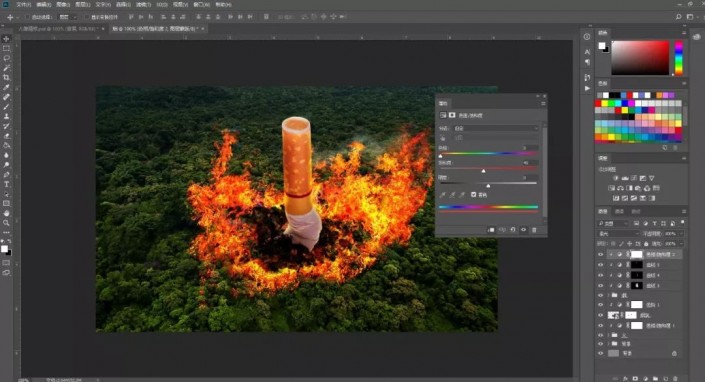The image size is (705, 382).
Task: Click the text layer filter icon
Action: pyautogui.click(x=654, y=223)
